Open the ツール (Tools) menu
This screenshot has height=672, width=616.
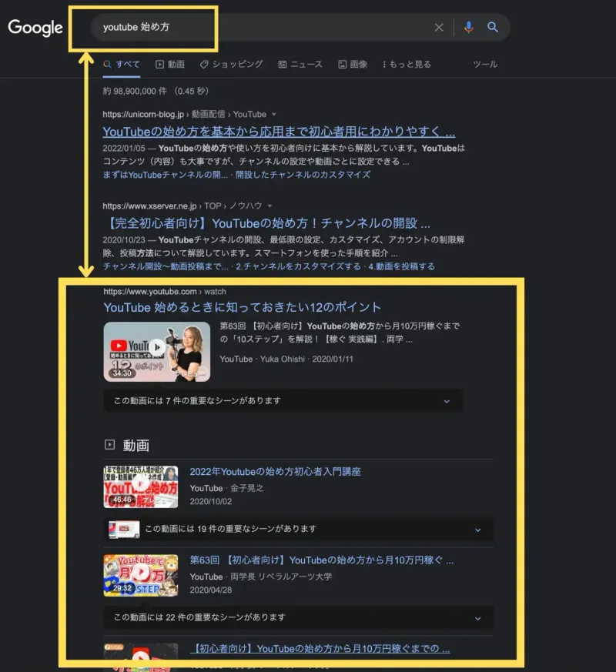tap(484, 65)
